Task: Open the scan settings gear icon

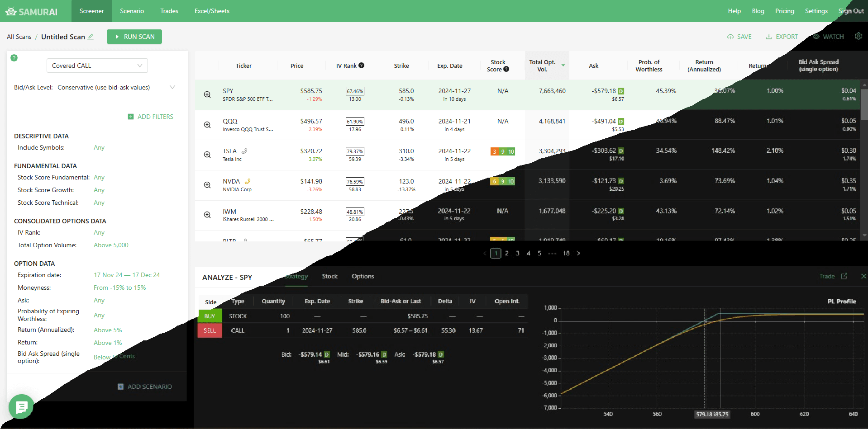Action: click(x=858, y=36)
